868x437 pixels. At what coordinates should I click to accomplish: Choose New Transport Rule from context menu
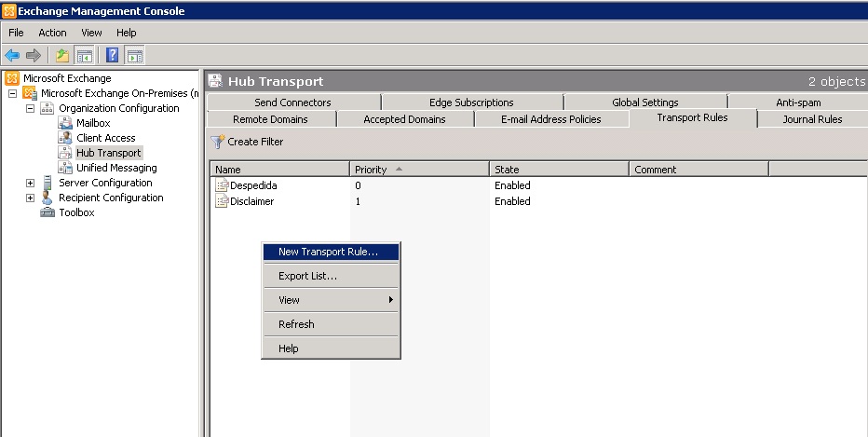331,252
